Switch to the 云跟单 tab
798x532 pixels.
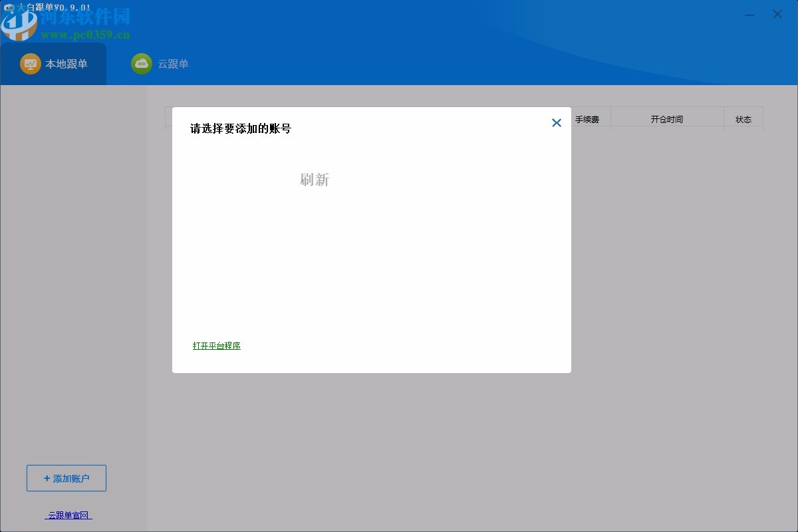pos(175,64)
